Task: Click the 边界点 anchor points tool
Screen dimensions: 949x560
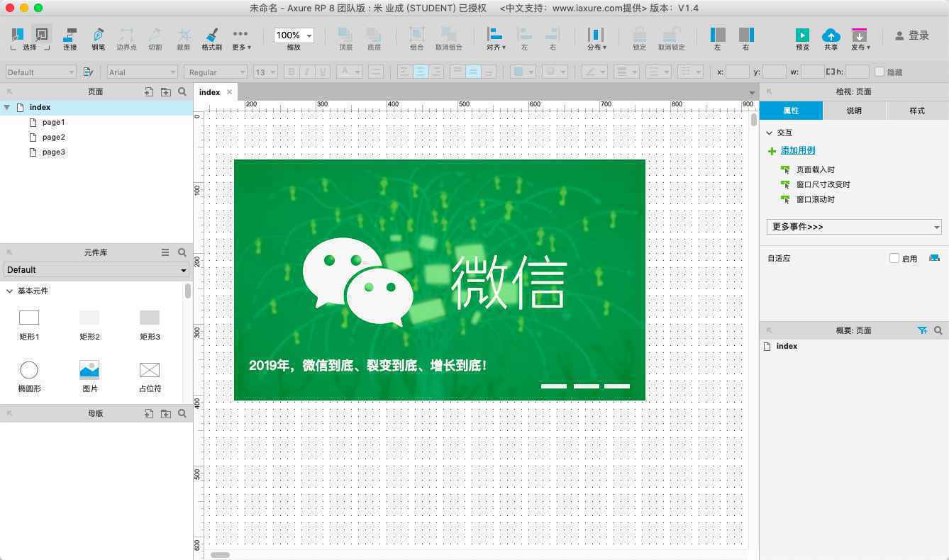Action: pyautogui.click(x=126, y=39)
